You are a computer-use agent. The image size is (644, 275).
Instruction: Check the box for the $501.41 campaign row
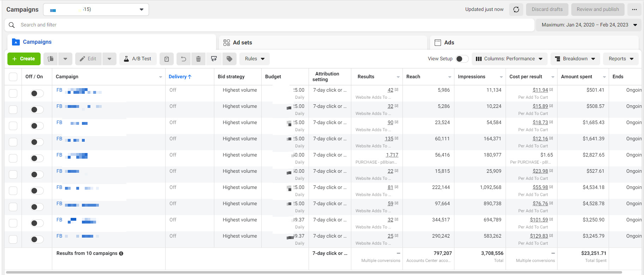click(13, 93)
